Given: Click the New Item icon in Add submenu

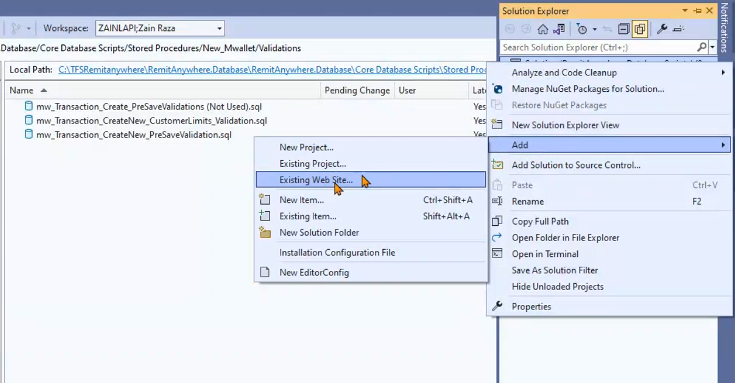Looking at the screenshot, I should coord(265,200).
